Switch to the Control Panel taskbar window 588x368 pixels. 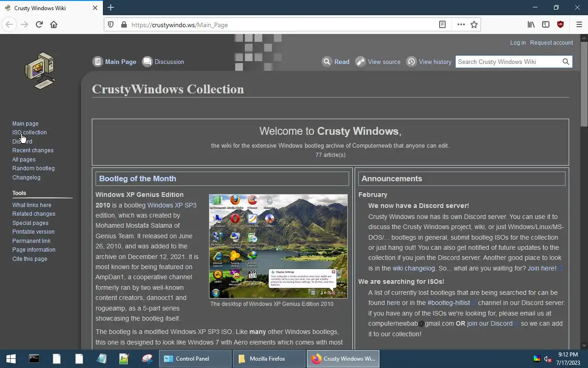[x=195, y=359]
